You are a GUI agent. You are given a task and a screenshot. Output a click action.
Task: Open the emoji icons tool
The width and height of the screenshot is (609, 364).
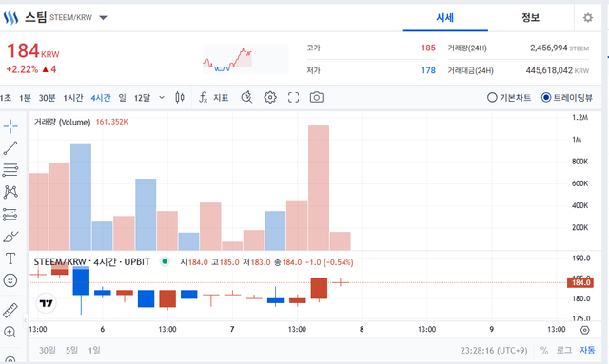point(10,280)
